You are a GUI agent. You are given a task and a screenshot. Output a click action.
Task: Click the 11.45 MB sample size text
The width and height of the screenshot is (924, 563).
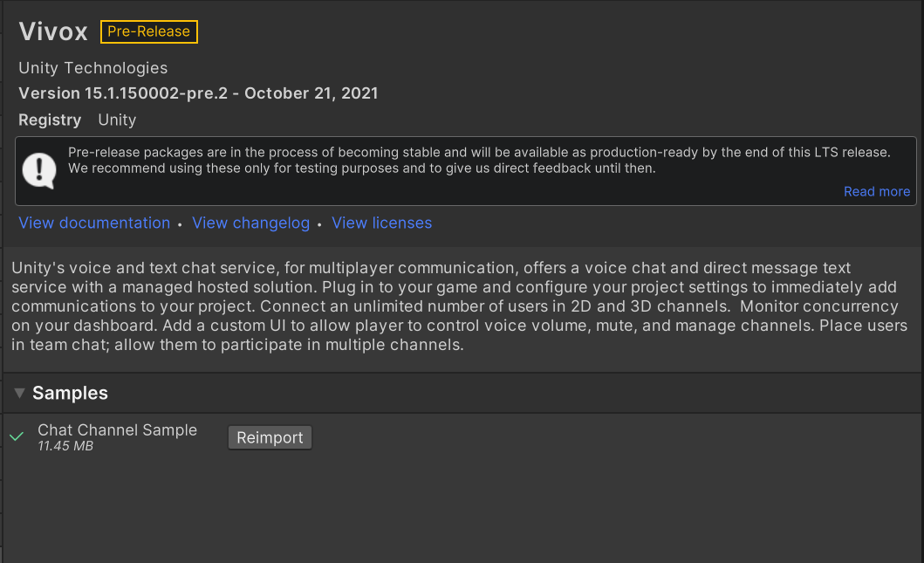65,446
